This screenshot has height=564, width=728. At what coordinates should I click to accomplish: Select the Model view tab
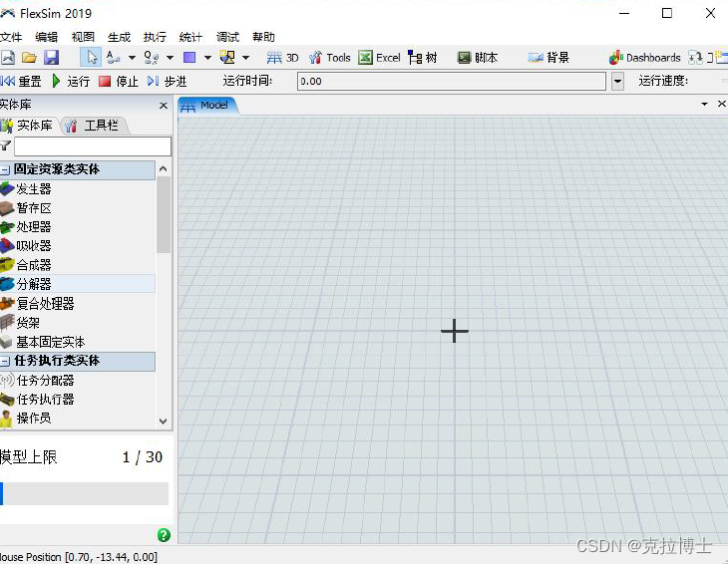[207, 106]
